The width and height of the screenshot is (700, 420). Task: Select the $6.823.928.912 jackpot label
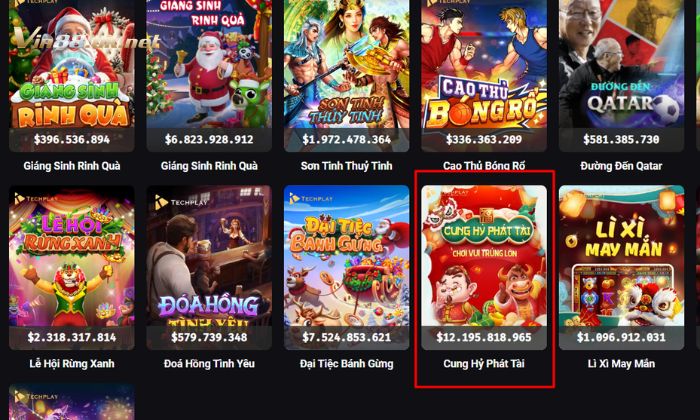tap(209, 140)
